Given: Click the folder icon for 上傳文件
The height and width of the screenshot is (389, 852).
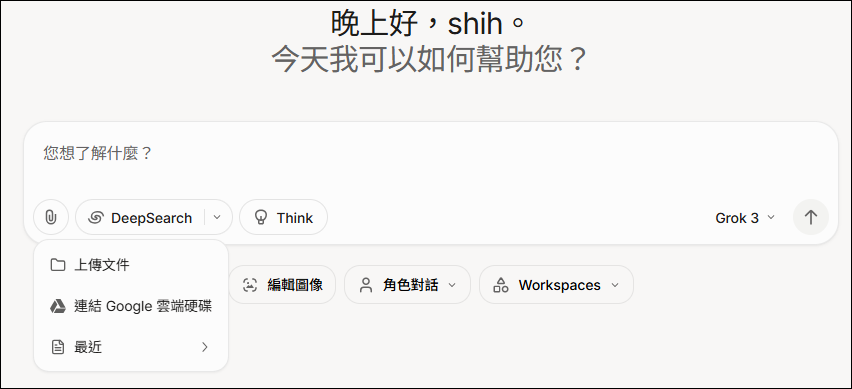Looking at the screenshot, I should [x=58, y=265].
